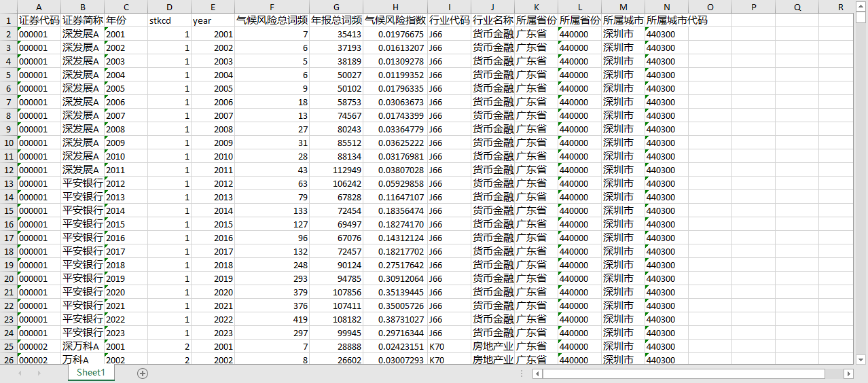This screenshot has width=868, height=383.
Task: Click horizontal scrollbar right arrow
Action: pyautogui.click(x=848, y=373)
